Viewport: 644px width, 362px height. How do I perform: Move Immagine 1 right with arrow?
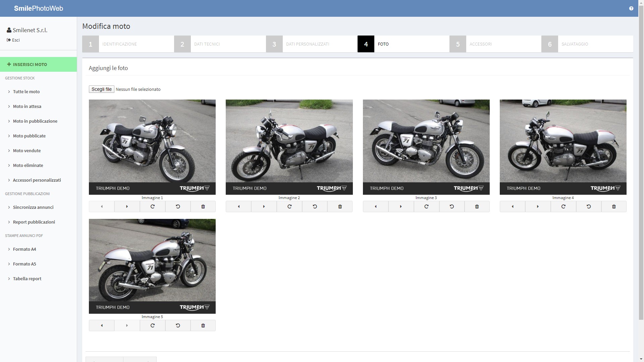127,206
